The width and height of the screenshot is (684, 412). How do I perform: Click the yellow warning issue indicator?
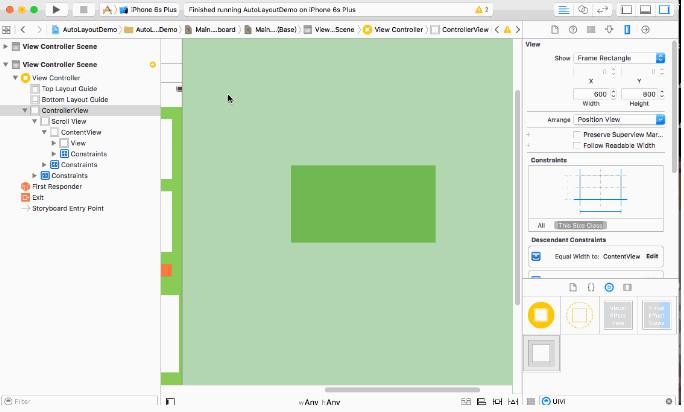481,9
